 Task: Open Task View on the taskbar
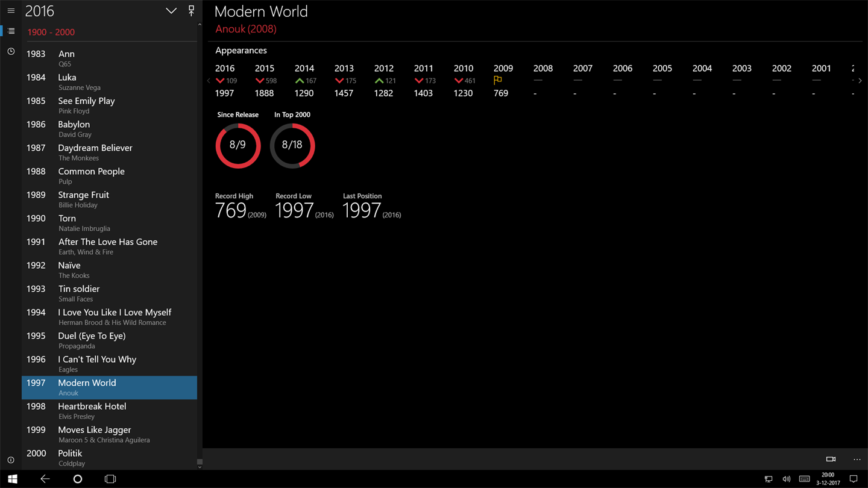(110, 479)
